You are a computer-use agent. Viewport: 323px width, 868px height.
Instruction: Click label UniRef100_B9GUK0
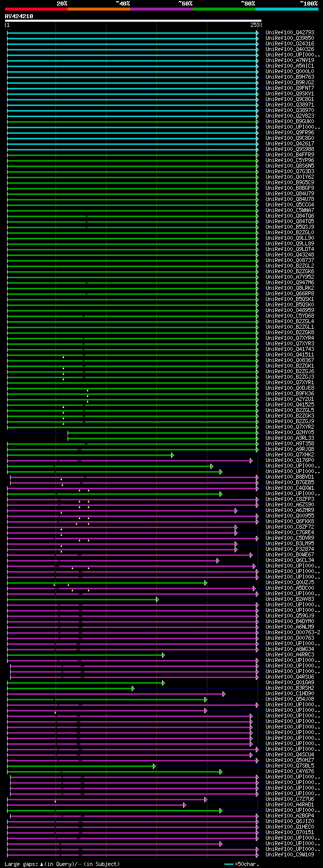pyautogui.click(x=290, y=121)
